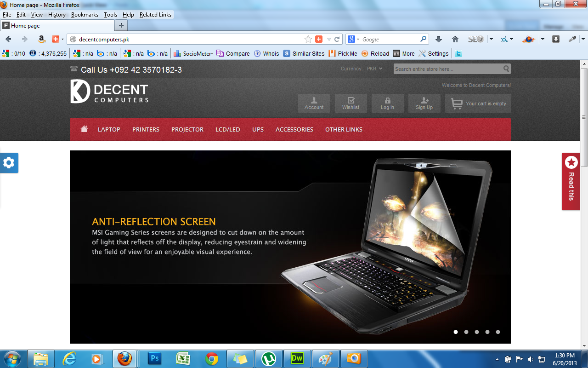Submit store search via magnifier icon
The height and width of the screenshot is (368, 588).
click(506, 69)
